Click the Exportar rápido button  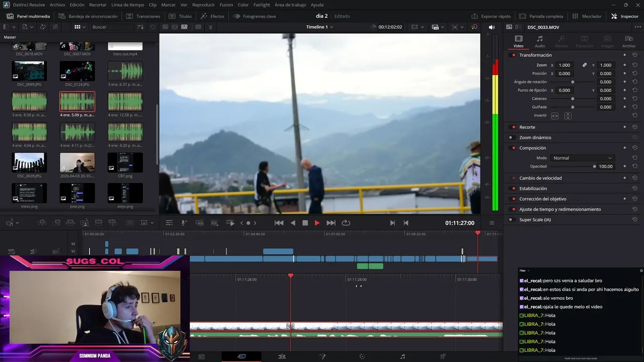(x=491, y=16)
